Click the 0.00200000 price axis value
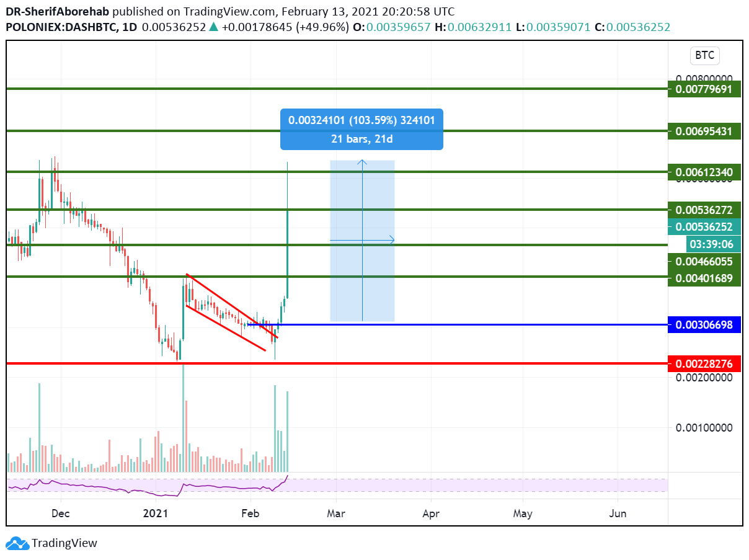Image resolution: width=749 pixels, height=560 pixels. pos(704,377)
